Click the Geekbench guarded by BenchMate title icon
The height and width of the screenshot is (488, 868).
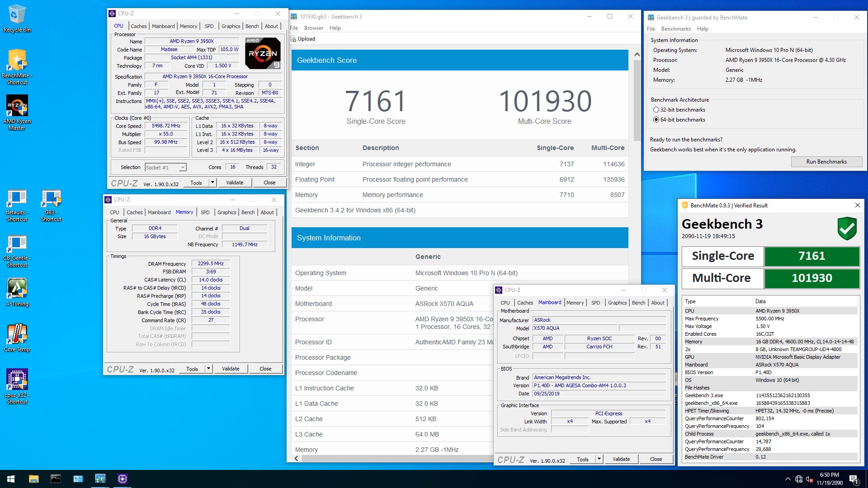651,18
